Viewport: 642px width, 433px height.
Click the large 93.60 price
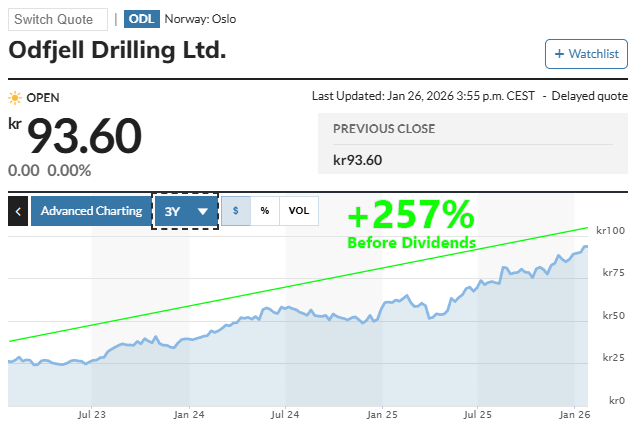coord(84,136)
